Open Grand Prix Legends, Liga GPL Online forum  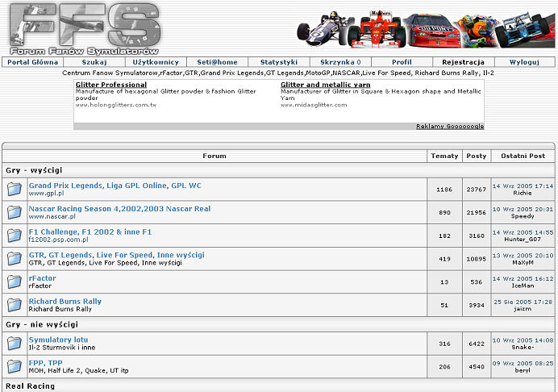[x=115, y=186]
